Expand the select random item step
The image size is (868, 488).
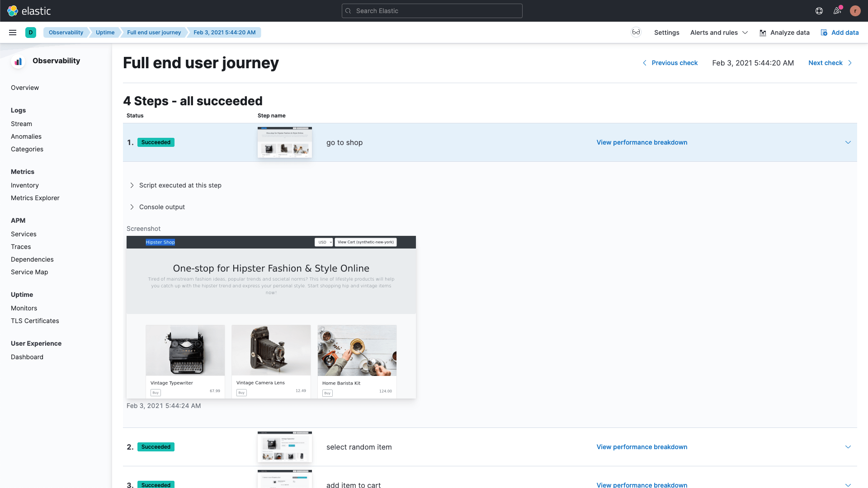click(848, 447)
